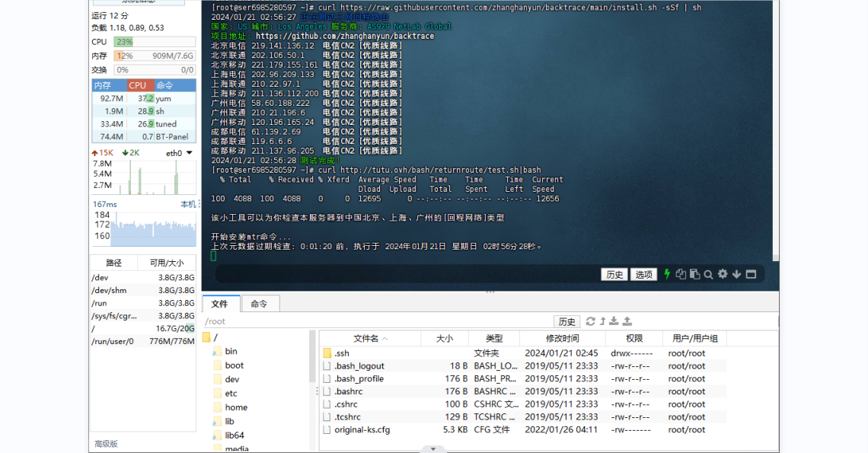Select the BT-Panel process row
868x453 pixels.
click(x=144, y=137)
